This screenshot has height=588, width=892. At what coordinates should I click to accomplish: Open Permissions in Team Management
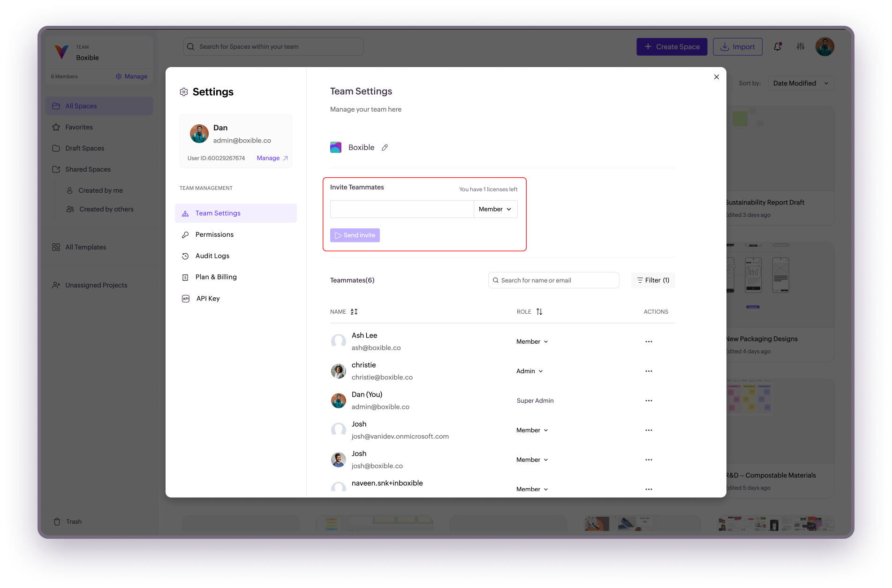click(214, 234)
